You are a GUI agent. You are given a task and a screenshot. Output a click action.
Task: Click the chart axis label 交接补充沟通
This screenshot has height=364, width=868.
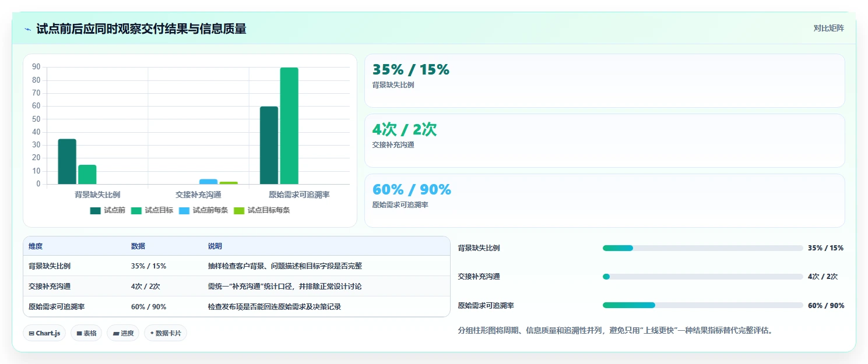pyautogui.click(x=198, y=195)
